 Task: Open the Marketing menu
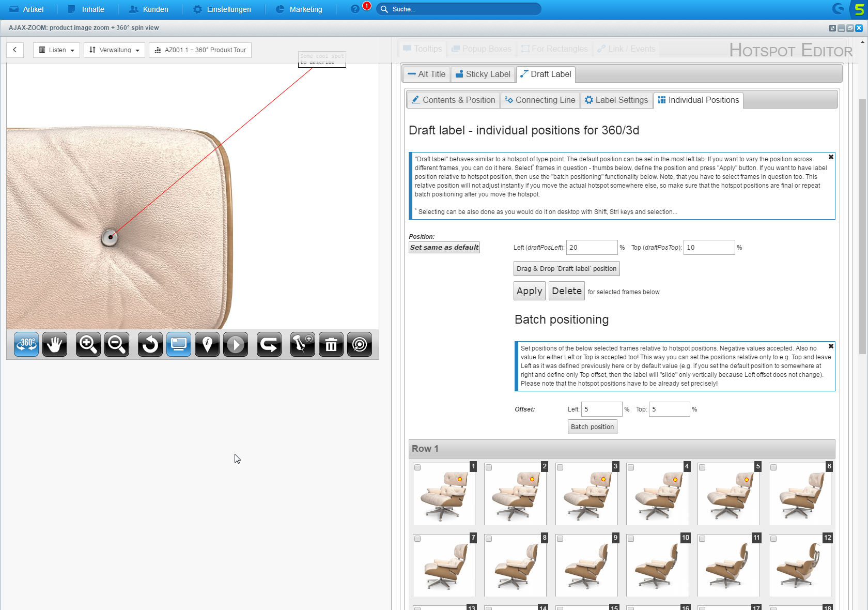[299, 9]
